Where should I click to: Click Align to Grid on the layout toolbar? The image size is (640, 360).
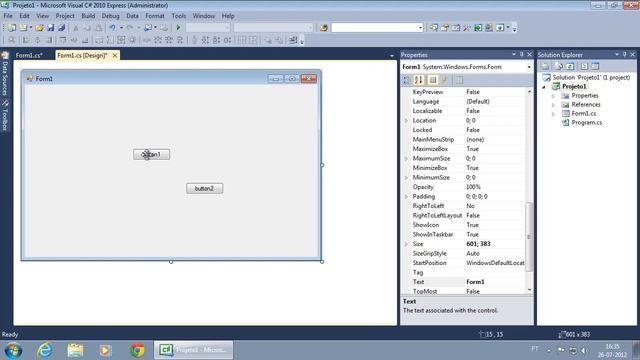click(x=11, y=40)
